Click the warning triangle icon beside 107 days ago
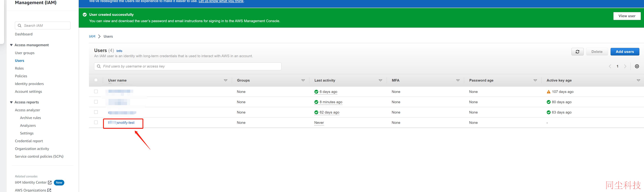This screenshot has width=644, height=192. [548, 92]
